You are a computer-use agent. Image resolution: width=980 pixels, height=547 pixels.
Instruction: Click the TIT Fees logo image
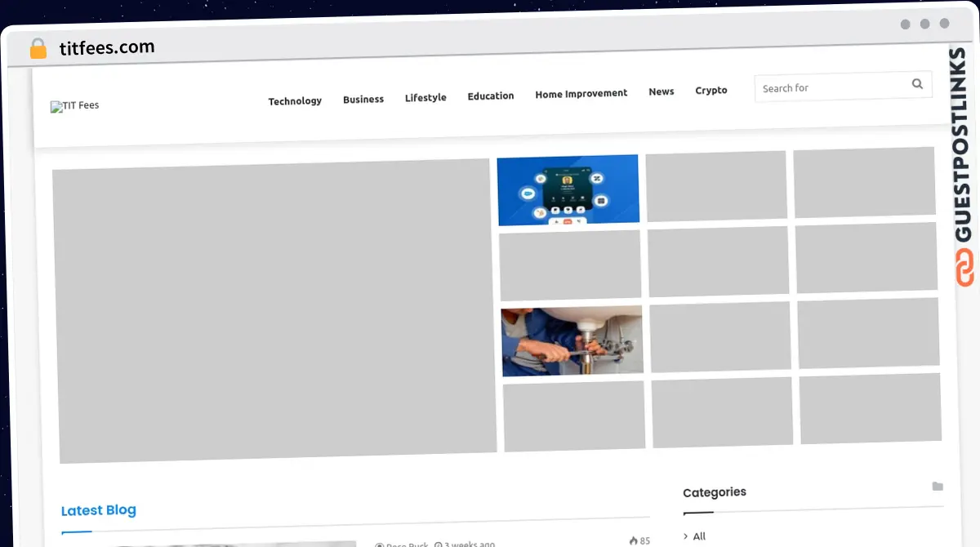pos(75,105)
